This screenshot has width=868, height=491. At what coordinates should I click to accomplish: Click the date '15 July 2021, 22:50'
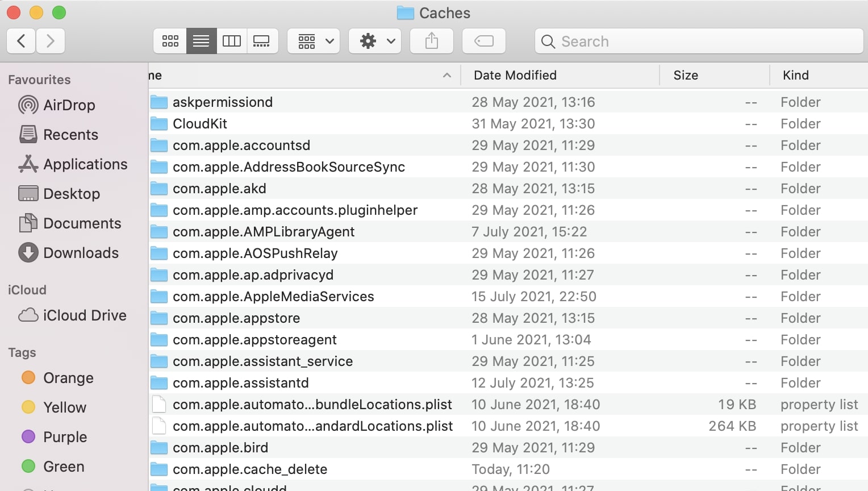coord(534,297)
